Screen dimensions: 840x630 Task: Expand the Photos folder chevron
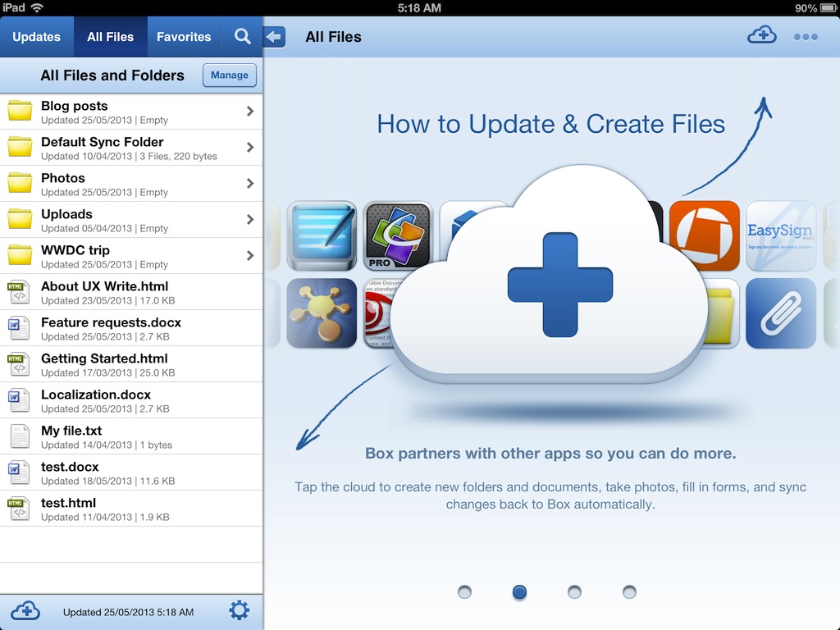pos(250,183)
